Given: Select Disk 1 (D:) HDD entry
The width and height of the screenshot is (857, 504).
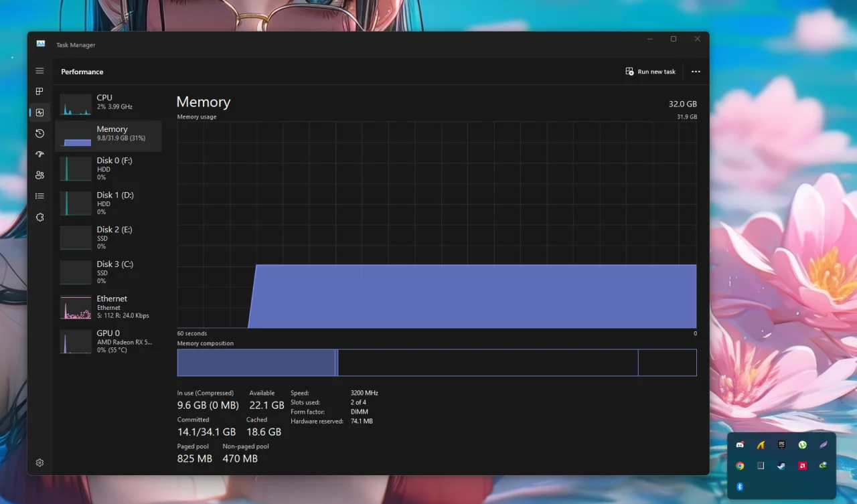Looking at the screenshot, I should 108,203.
